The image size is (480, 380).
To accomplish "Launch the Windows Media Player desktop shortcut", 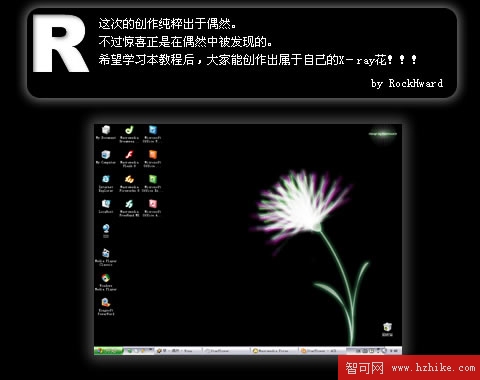I will tap(106, 282).
